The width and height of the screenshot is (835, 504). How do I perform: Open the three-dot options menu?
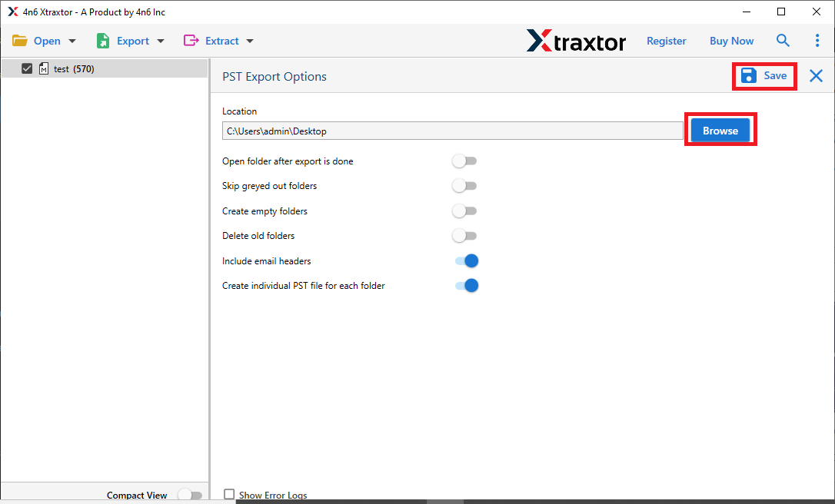pos(817,40)
